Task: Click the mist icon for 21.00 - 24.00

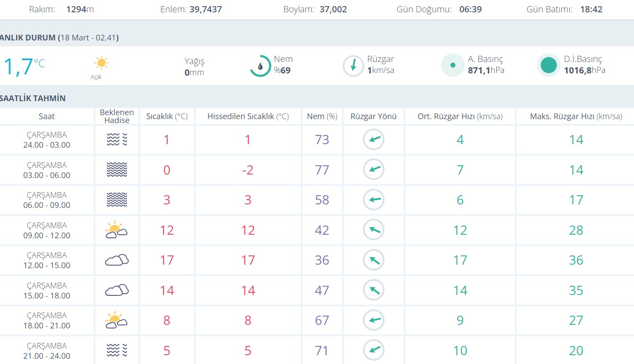Action: 117,350
